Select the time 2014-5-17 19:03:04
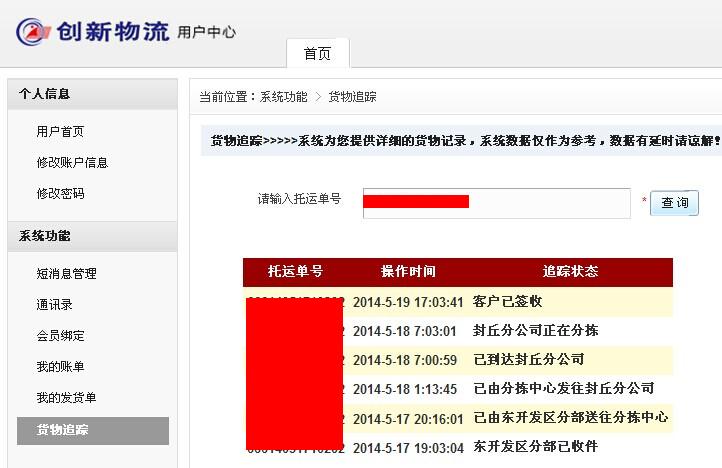 pos(408,448)
